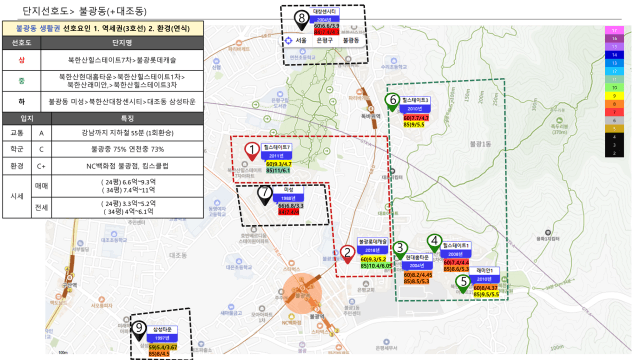Click the 단지명 table header

tap(122, 42)
